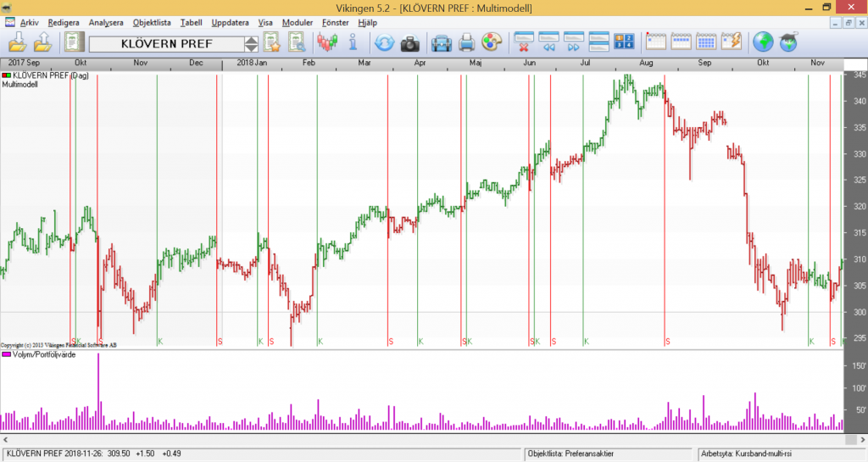Open the Objektlista menu
The image size is (868, 462).
[152, 22]
